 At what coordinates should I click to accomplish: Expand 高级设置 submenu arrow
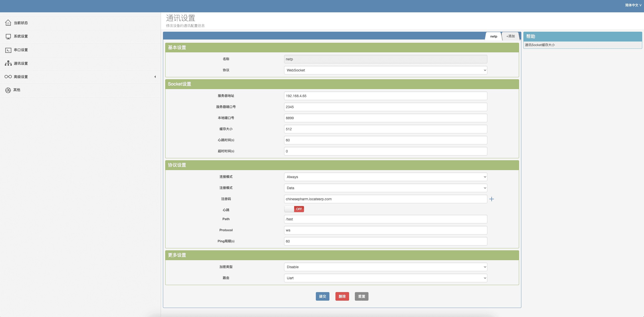tap(155, 77)
